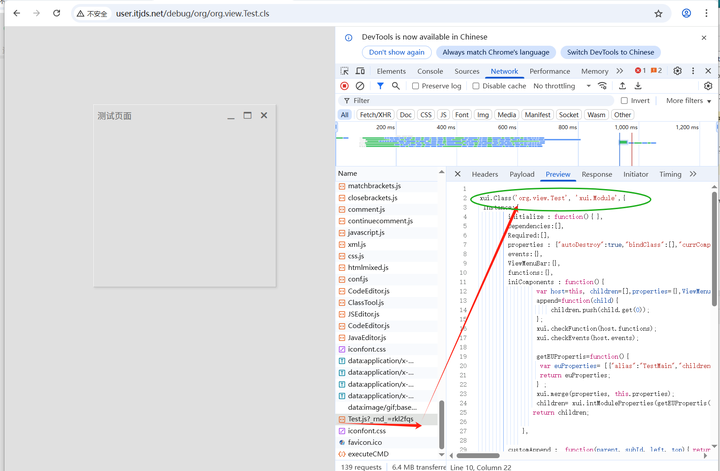Viewport: 720px width, 471px height.
Task: Open the Timing tab
Action: (670, 174)
